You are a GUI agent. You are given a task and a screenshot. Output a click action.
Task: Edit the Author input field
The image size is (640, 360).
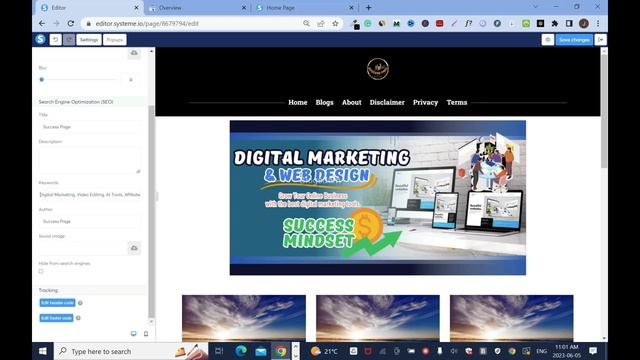pyautogui.click(x=90, y=221)
